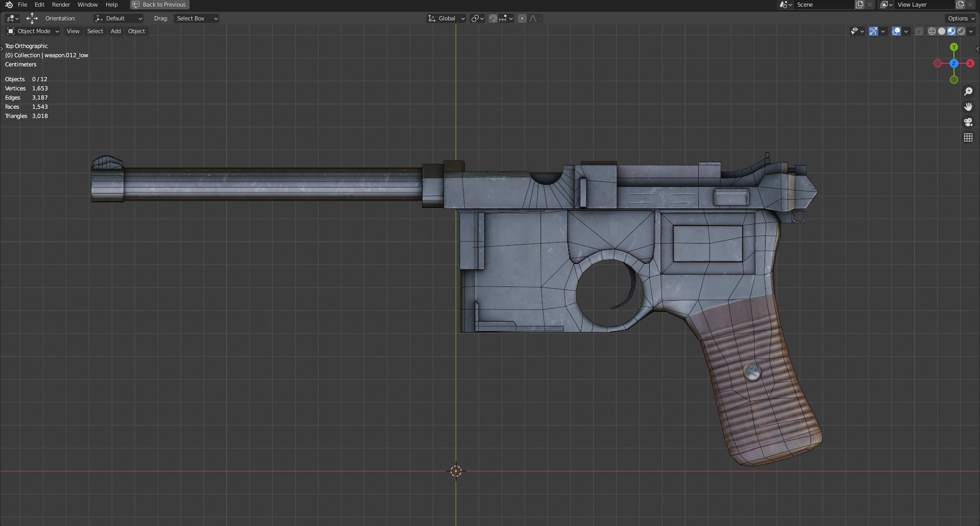This screenshot has height=526, width=980.
Task: Open the viewport View menu
Action: pos(73,31)
